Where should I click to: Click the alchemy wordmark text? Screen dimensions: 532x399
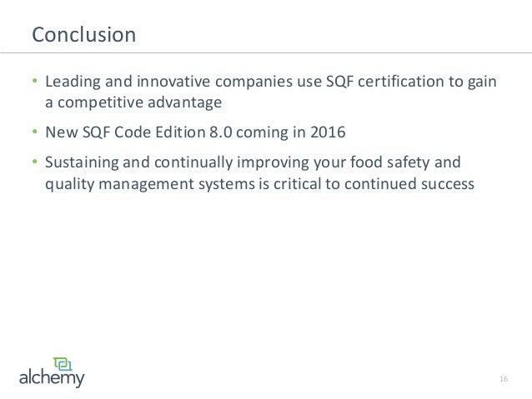point(52,378)
